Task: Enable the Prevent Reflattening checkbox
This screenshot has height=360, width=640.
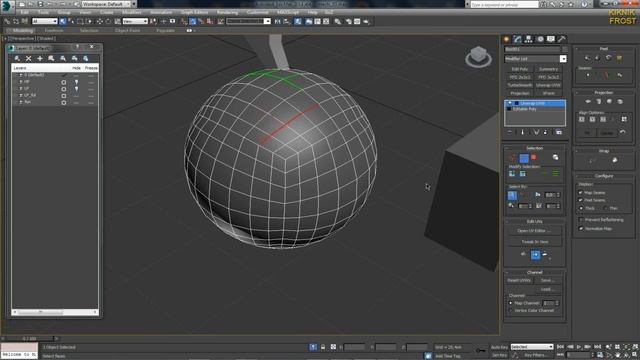Action: 580,220
